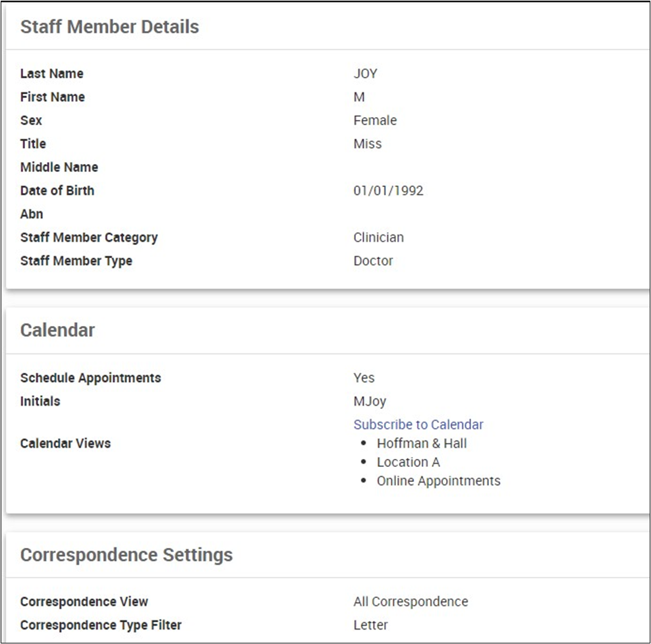
Task: Click the Staff Member Type value Doctor
Action: (373, 261)
